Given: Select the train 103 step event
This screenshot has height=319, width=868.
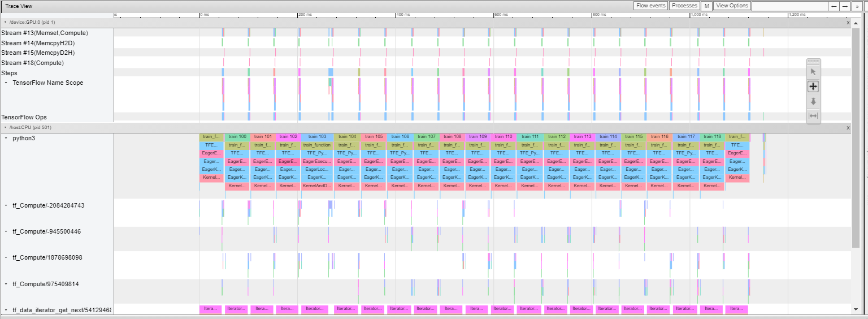Looking at the screenshot, I should [317, 137].
